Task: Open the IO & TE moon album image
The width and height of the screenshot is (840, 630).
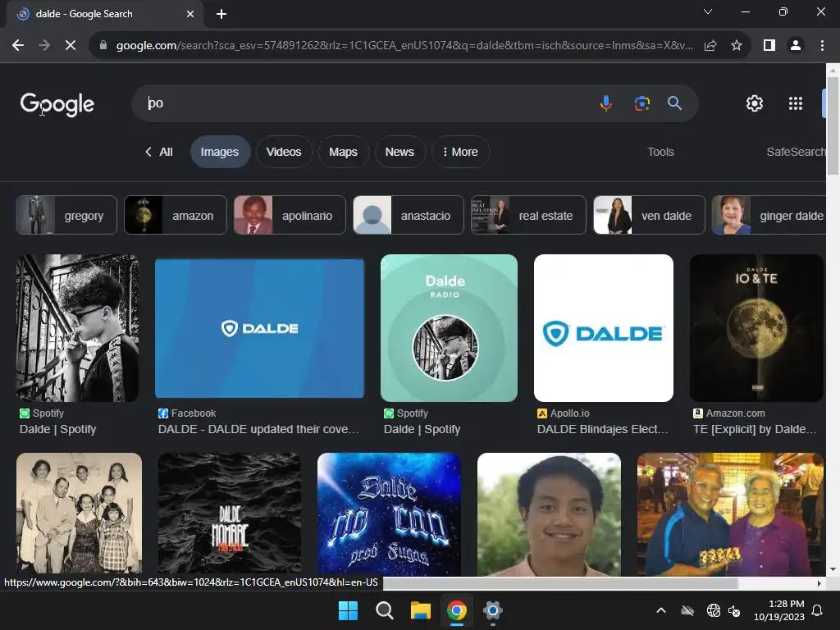Action: coord(756,328)
